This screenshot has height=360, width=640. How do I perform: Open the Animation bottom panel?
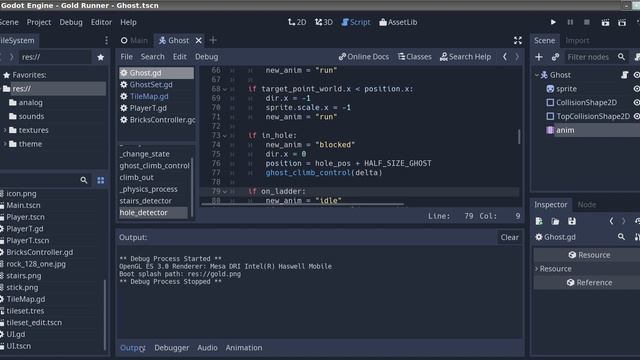click(x=244, y=348)
